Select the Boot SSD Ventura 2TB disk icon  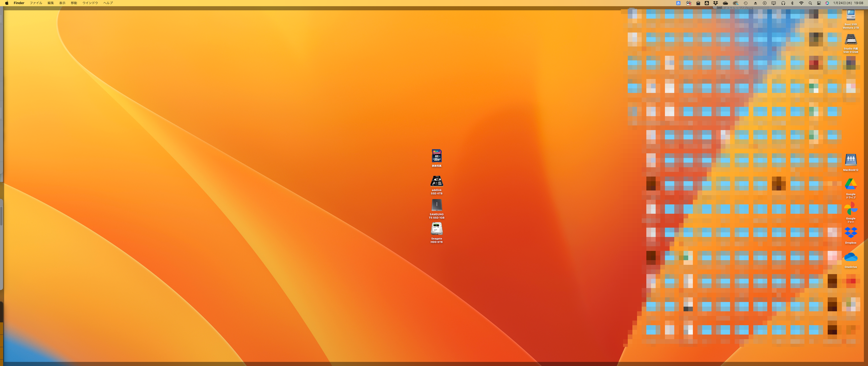[850, 15]
